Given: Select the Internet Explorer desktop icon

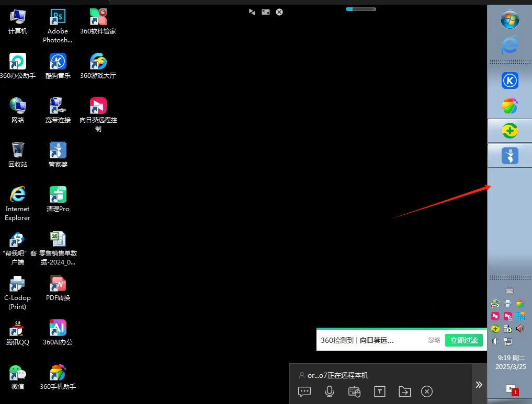Looking at the screenshot, I should click(x=18, y=204).
